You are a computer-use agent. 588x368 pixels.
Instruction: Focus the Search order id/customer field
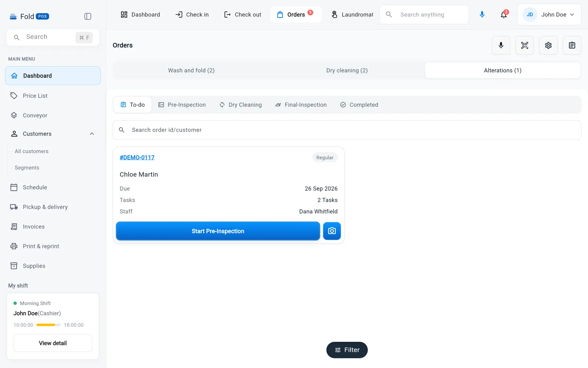click(347, 130)
